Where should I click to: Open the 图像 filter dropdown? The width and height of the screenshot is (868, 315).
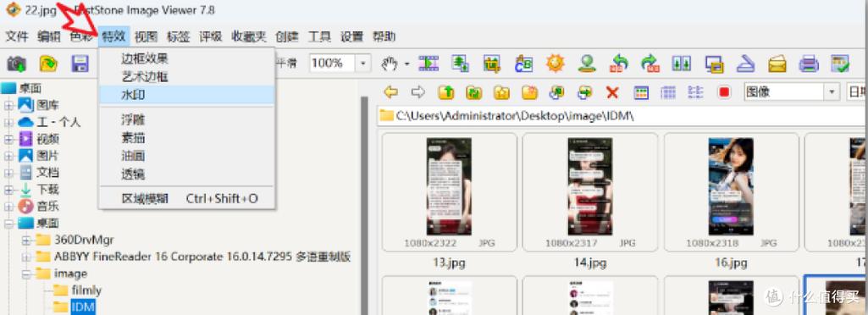832,92
